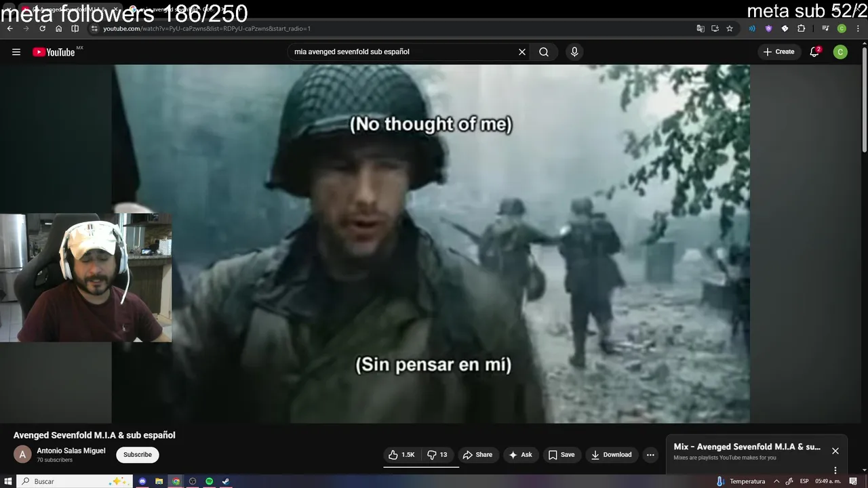Open the YouTube account avatar menu

(840, 52)
